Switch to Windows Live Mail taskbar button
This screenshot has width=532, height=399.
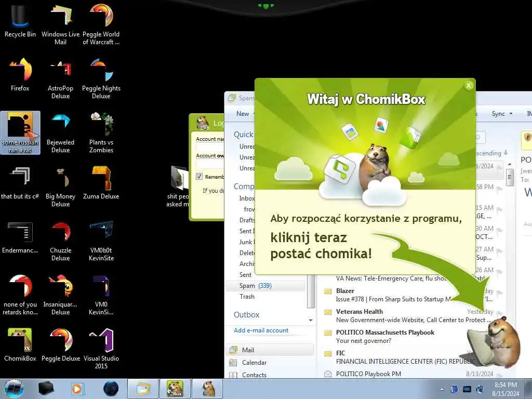[143, 389]
